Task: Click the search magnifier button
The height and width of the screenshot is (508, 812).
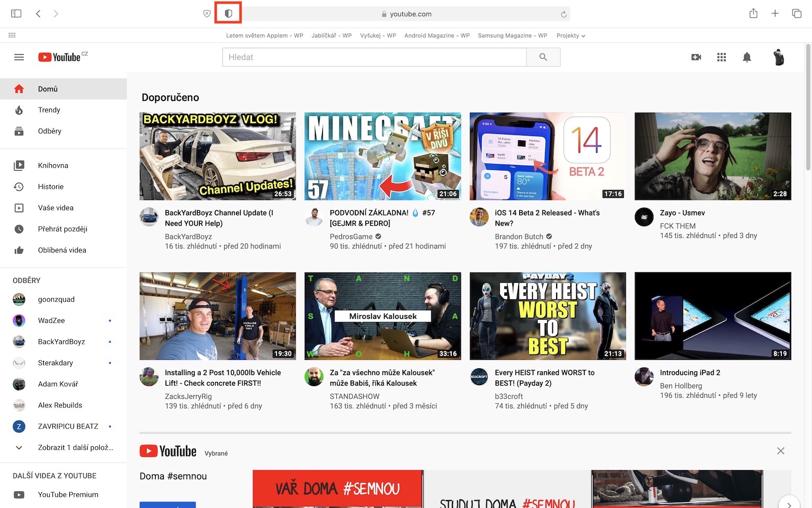Action: click(x=543, y=57)
